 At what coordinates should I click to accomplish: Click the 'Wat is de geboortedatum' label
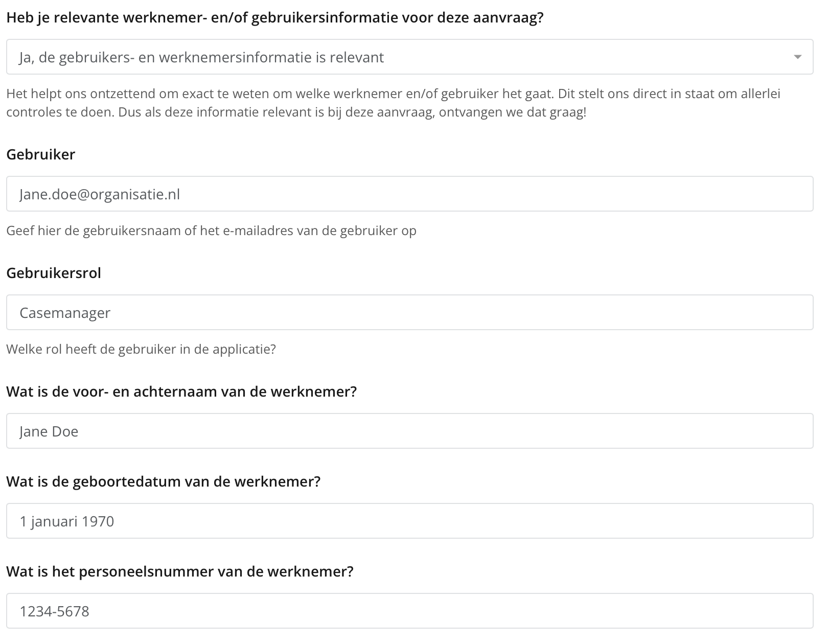point(164,481)
